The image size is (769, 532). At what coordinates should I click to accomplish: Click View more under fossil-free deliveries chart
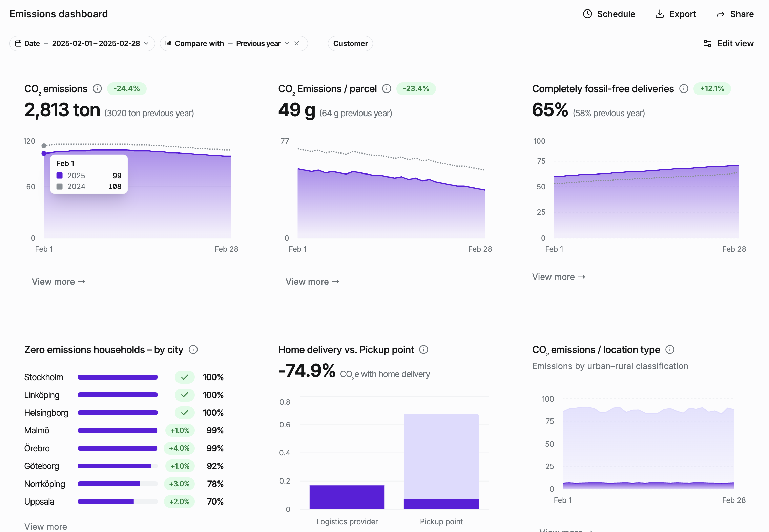coord(558,277)
